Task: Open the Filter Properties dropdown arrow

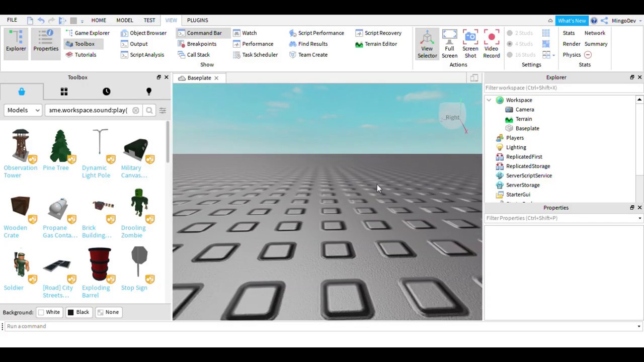Action: pyautogui.click(x=639, y=218)
